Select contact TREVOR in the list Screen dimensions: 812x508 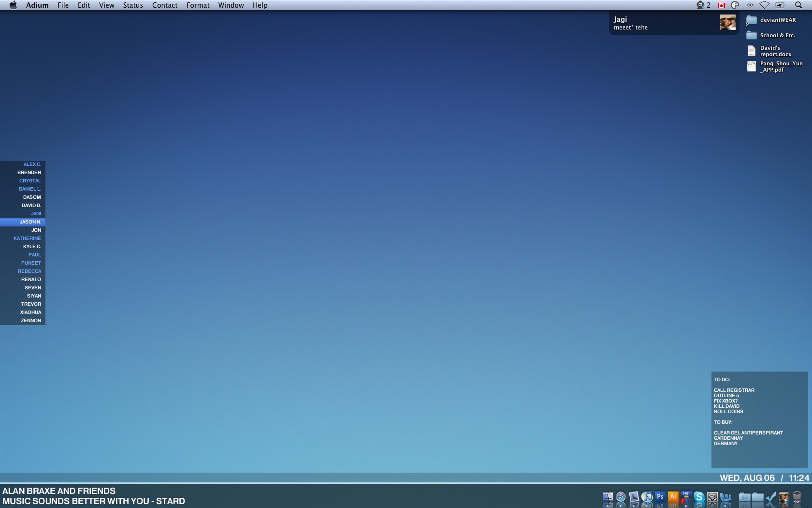tap(23, 304)
